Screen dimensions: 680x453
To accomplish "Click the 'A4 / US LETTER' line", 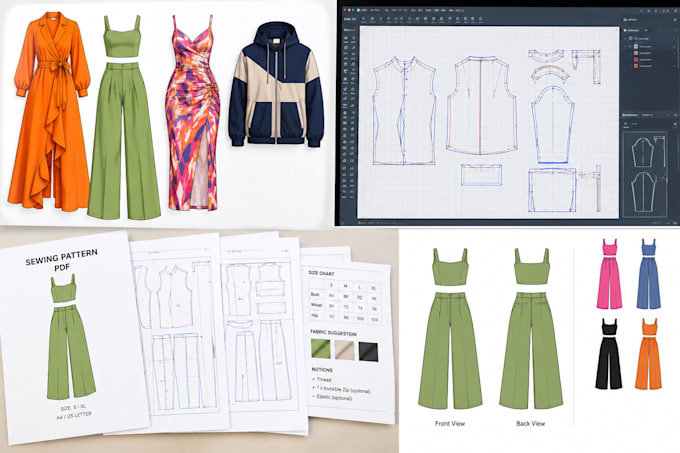I will pos(74,416).
